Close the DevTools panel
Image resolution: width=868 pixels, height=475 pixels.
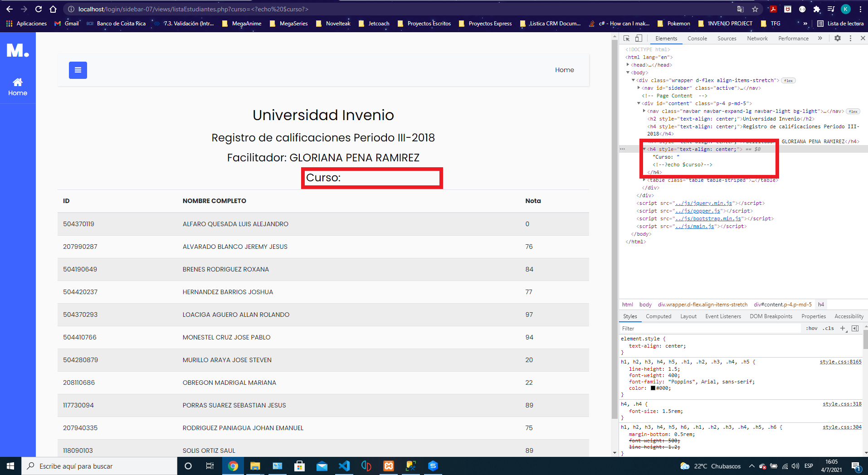click(x=863, y=39)
